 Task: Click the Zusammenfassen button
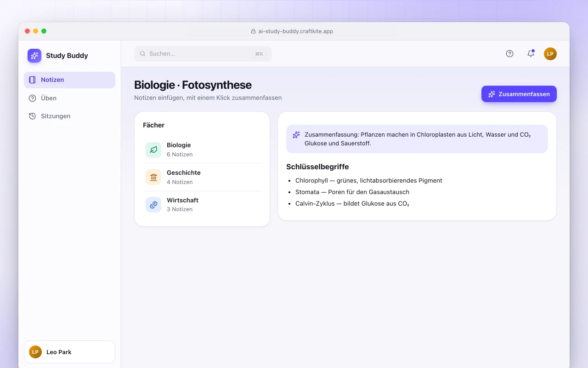(x=519, y=94)
